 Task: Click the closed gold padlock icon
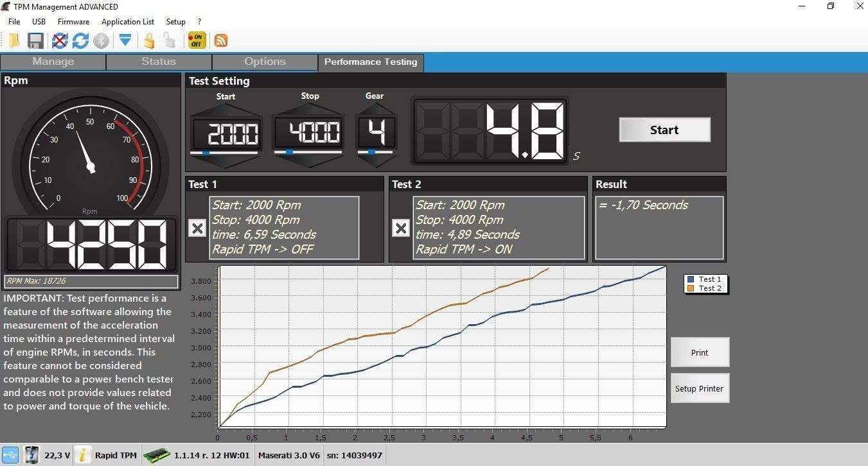tap(149, 40)
